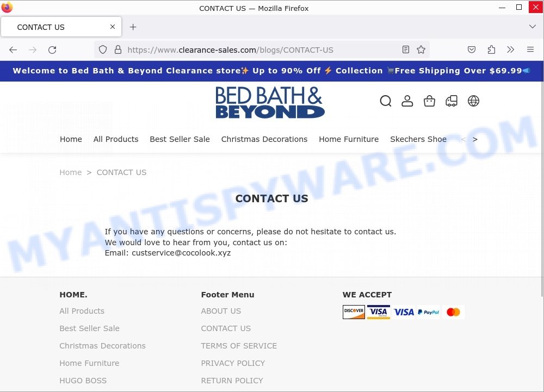Click the Home breadcrumb link

click(70, 172)
